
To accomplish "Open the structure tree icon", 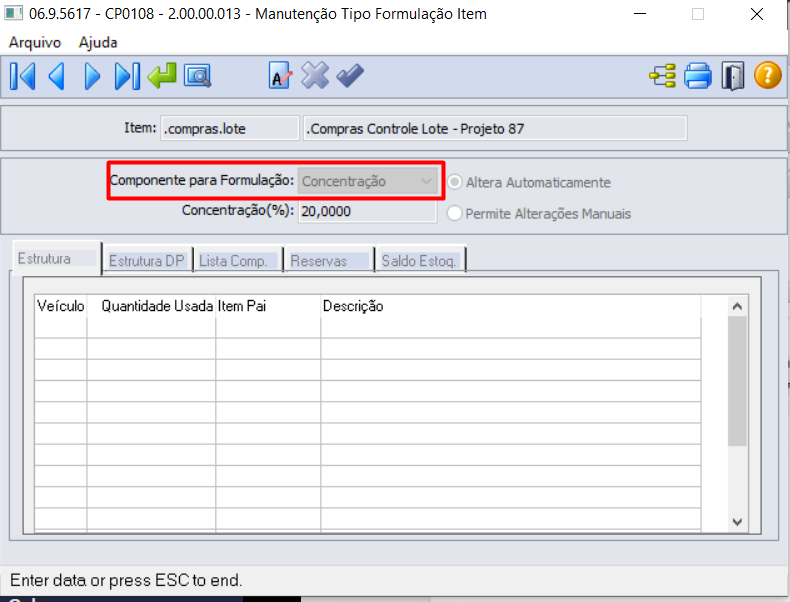I will (662, 76).
